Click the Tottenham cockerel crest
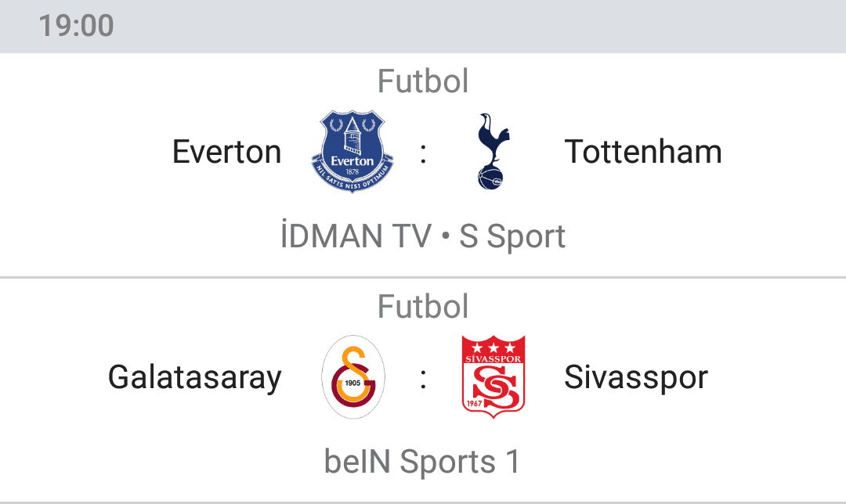 [x=493, y=151]
